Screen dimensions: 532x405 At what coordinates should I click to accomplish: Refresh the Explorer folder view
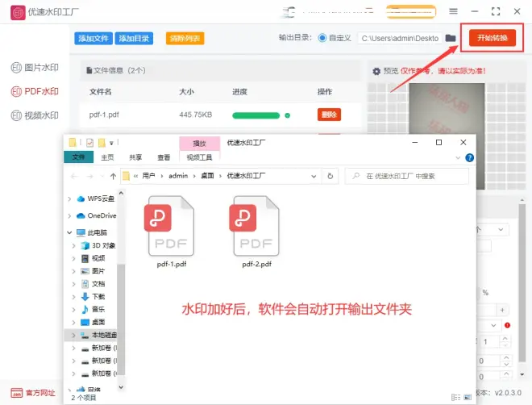coord(330,175)
